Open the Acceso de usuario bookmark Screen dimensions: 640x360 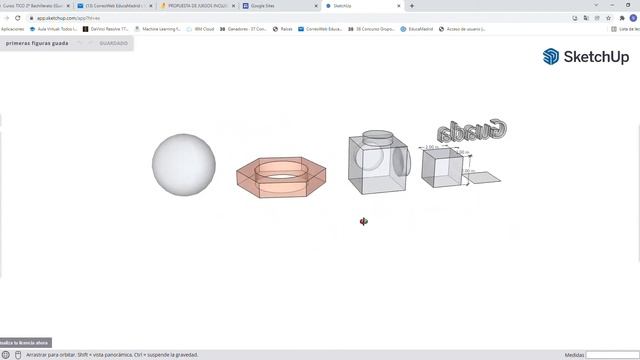pyautogui.click(x=462, y=29)
